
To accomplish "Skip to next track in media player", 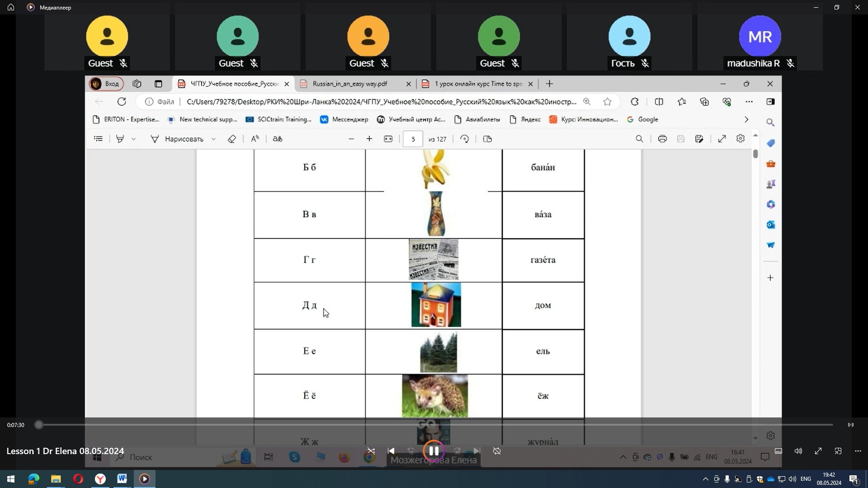I will (x=476, y=451).
